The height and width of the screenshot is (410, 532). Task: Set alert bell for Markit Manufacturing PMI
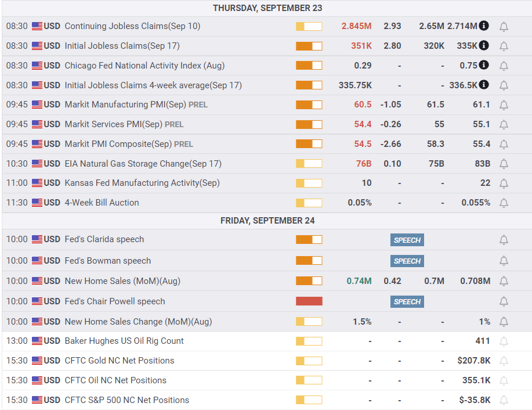click(x=504, y=105)
